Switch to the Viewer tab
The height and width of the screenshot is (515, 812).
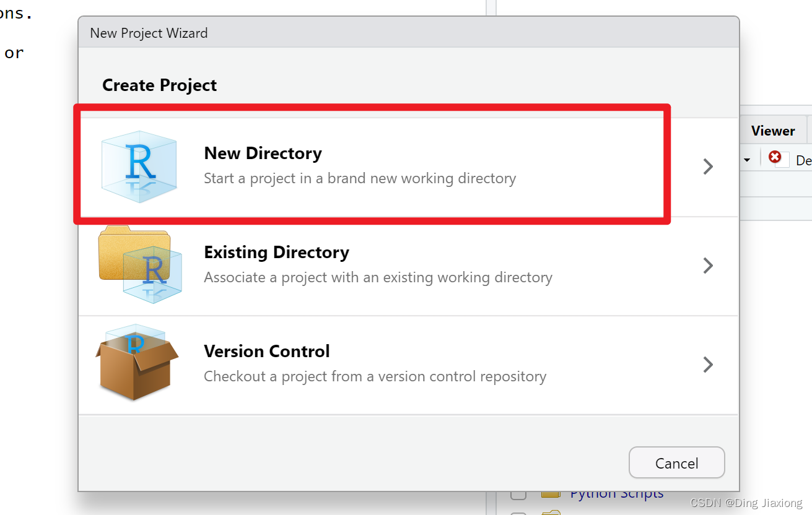(x=772, y=131)
